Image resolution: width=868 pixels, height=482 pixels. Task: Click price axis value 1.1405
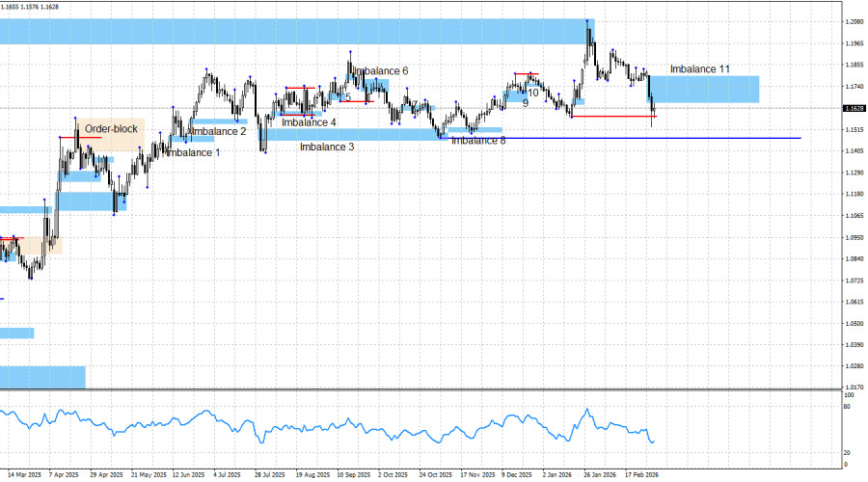(x=854, y=151)
